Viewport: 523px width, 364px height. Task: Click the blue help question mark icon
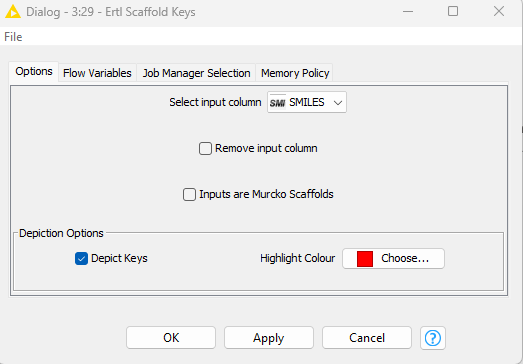(x=433, y=338)
